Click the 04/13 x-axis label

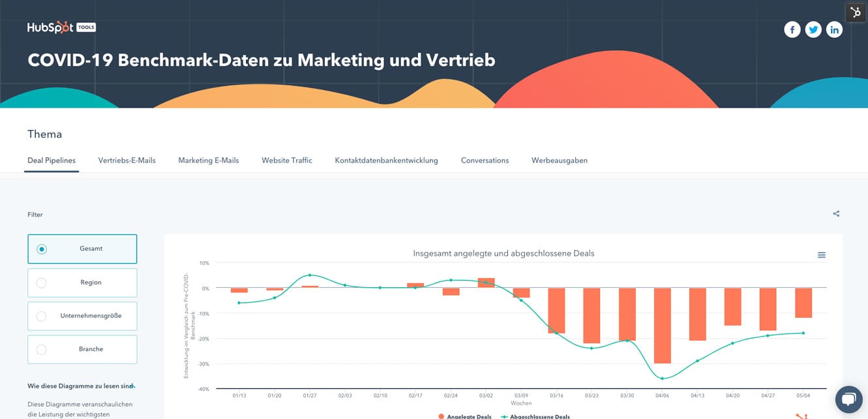point(698,396)
